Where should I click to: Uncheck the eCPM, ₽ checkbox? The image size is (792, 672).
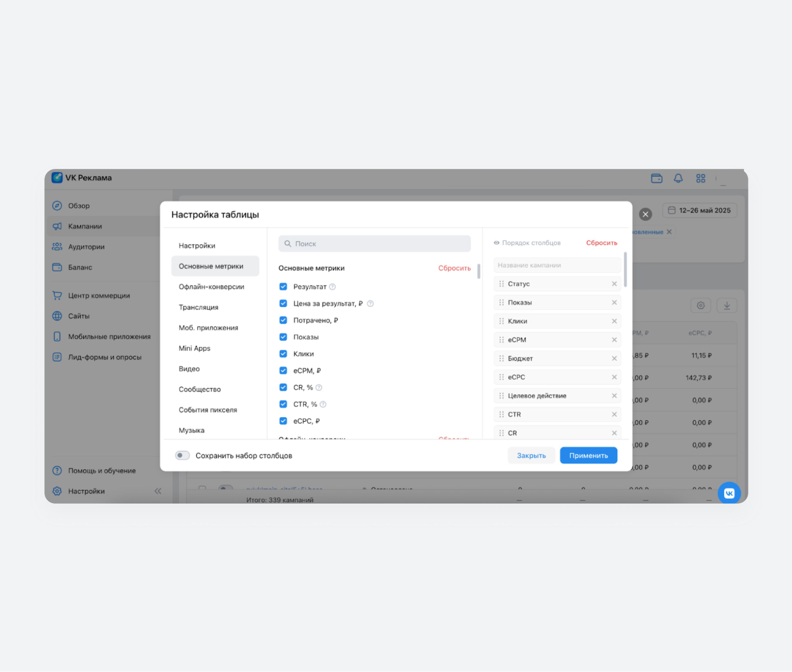click(283, 370)
